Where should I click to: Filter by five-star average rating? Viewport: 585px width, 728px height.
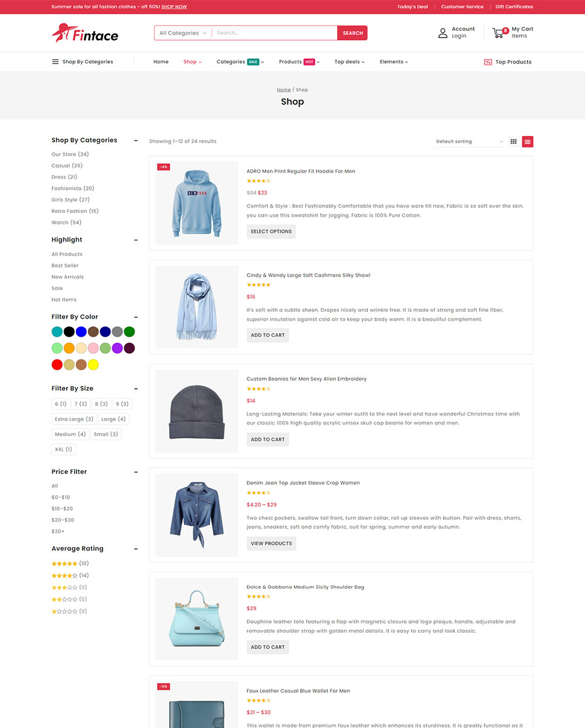(64, 564)
